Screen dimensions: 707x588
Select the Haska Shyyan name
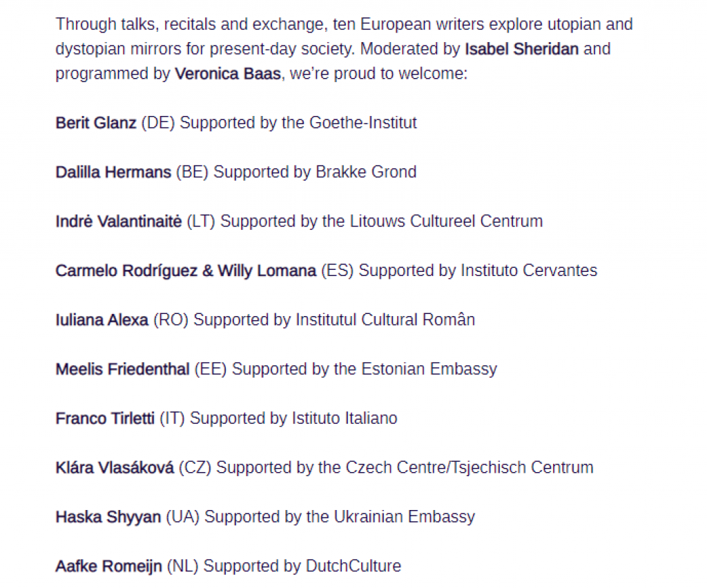point(108,517)
